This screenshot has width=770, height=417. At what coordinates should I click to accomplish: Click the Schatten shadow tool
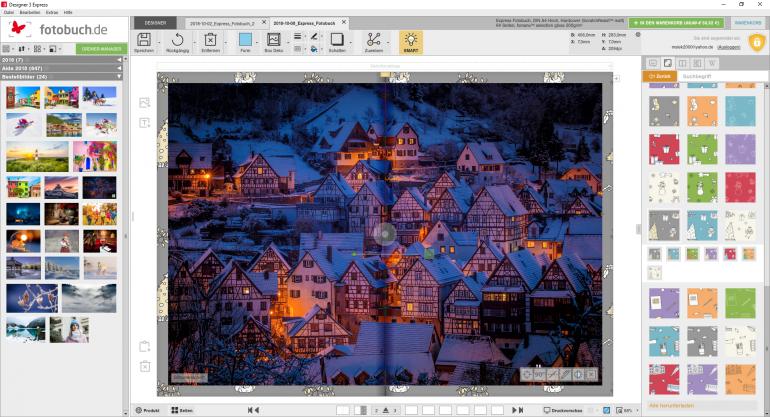[337, 40]
